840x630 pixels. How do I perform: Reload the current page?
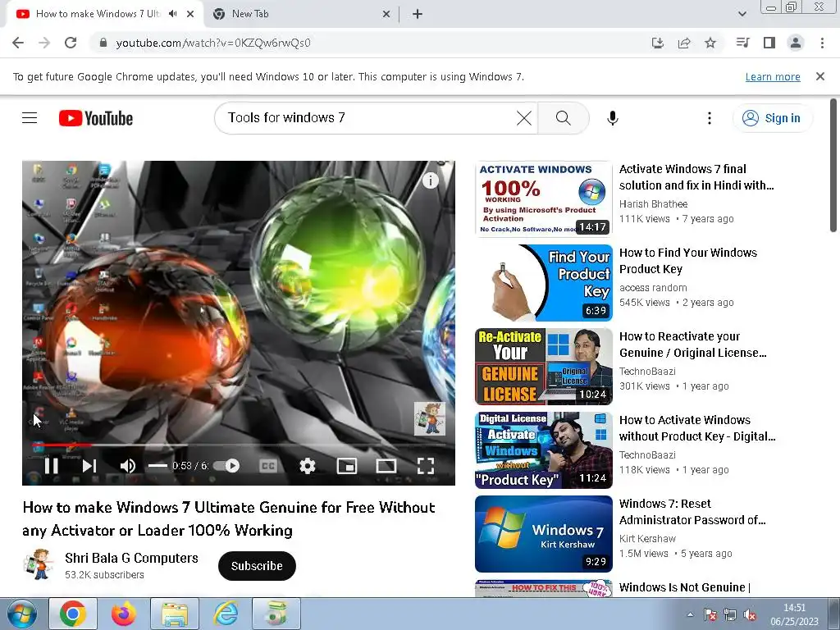[x=71, y=43]
